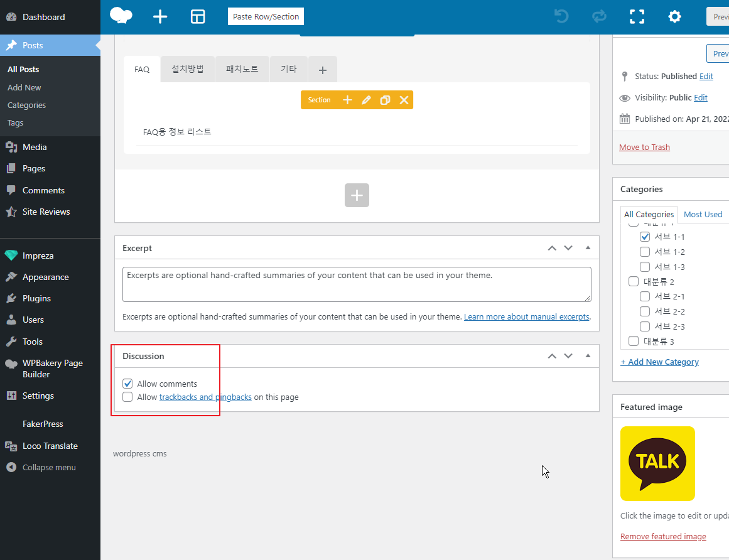
Task: Uncheck Allow comments checkbox
Action: click(127, 384)
